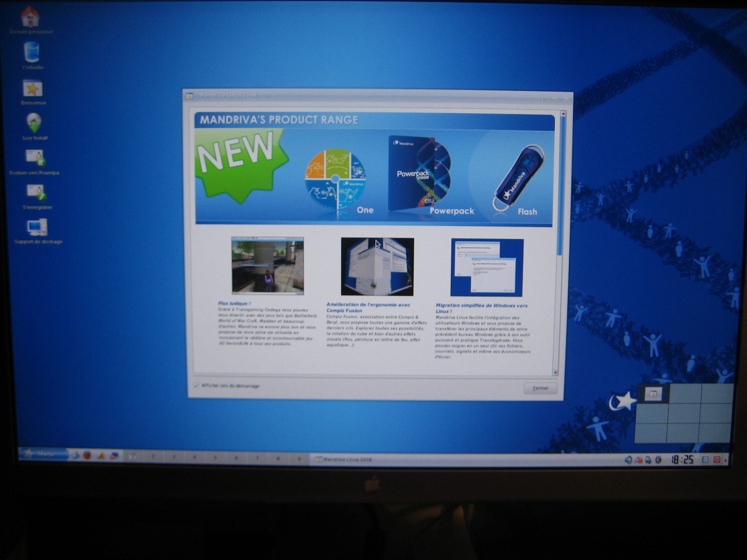Click the welcome dialog title bar icon
This screenshot has height=560, width=747.
coord(189,96)
